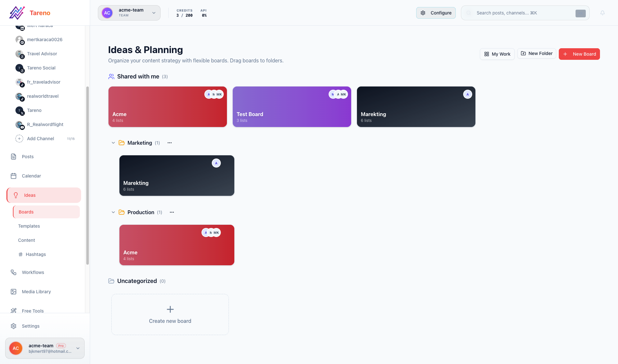Select the Content menu item
This screenshot has height=364, width=618.
tap(26, 240)
